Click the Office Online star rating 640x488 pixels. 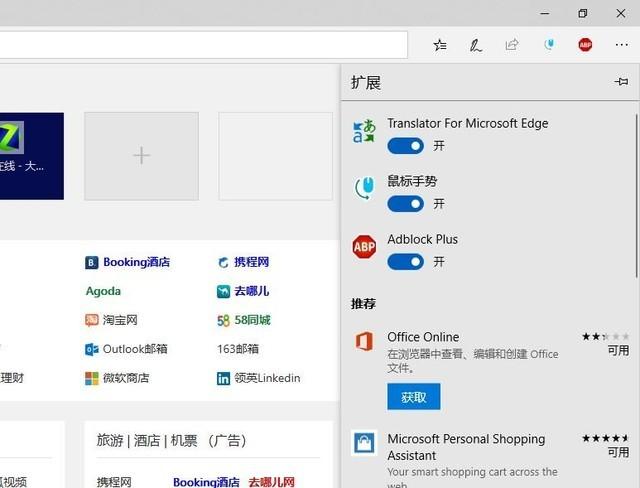click(605, 337)
